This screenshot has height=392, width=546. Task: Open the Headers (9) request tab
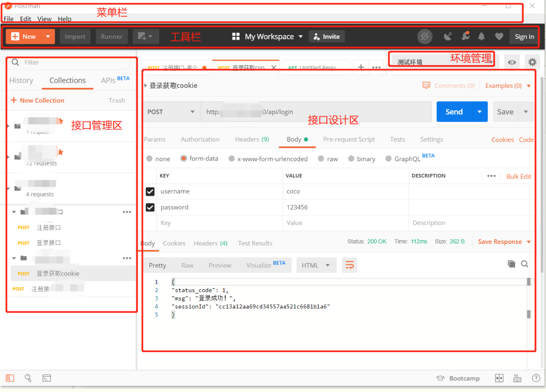252,139
